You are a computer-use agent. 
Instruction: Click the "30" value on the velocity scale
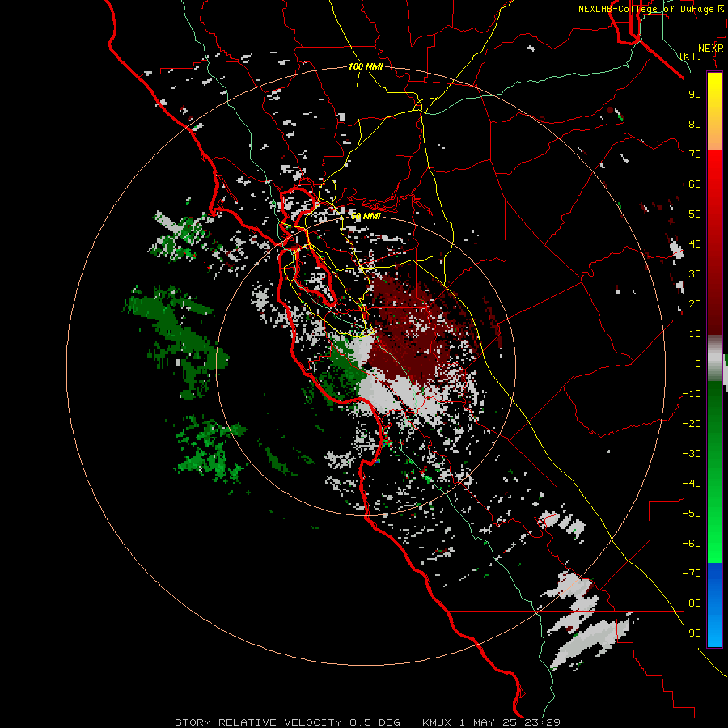(x=695, y=274)
